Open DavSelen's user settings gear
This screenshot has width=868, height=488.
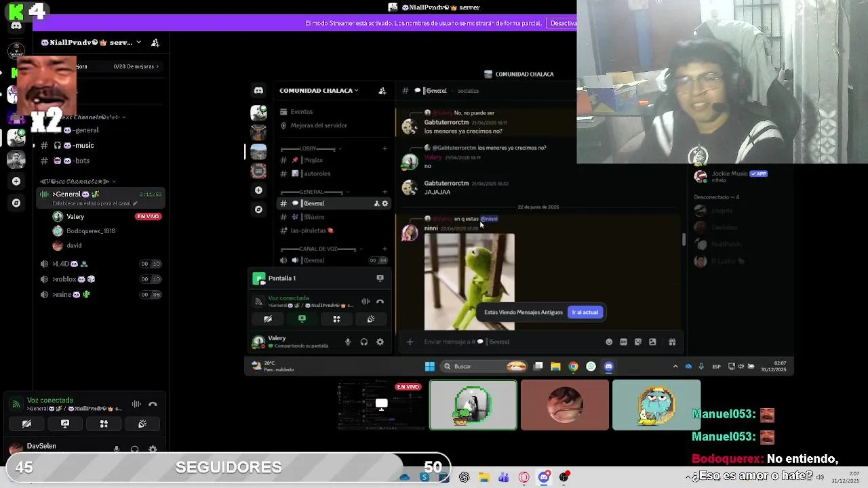point(153,449)
